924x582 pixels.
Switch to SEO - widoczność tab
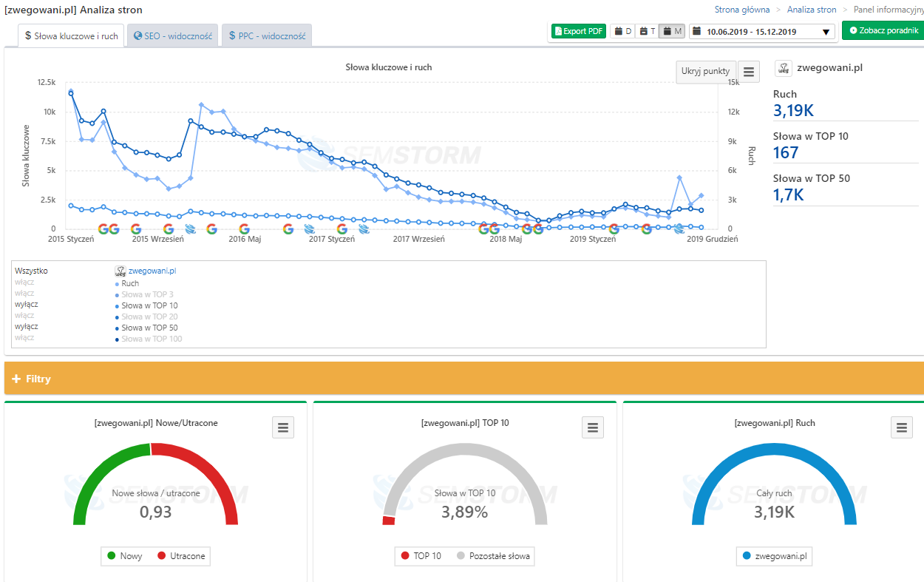click(173, 35)
